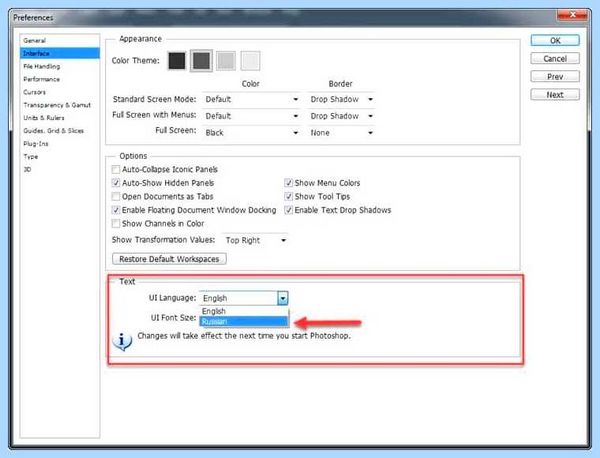Choose English in the language list
600x458 pixels.
(x=244, y=311)
